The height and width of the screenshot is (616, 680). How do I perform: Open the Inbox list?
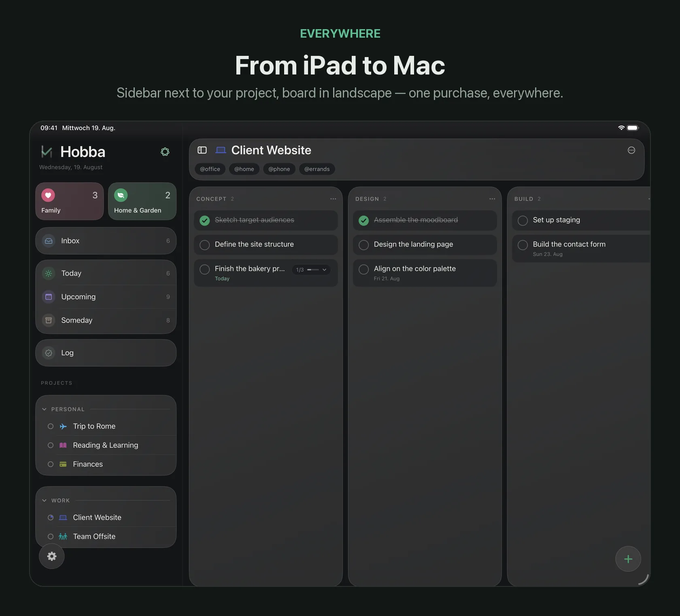coord(106,241)
